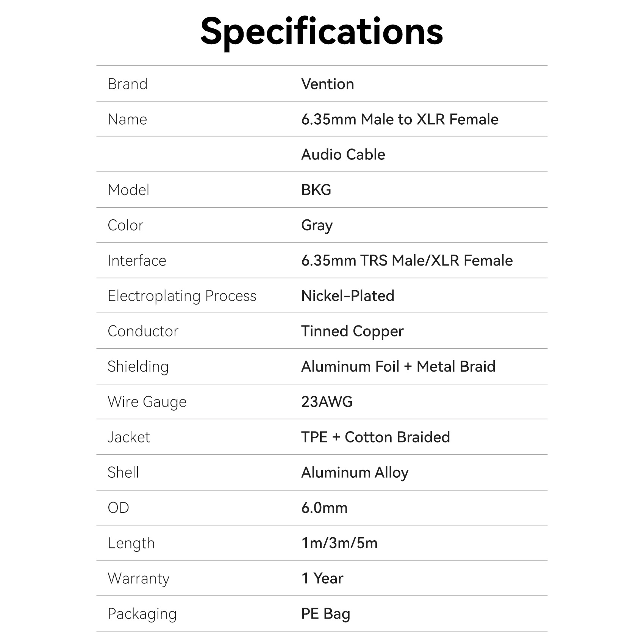
Task: Select the BKG model value
Action: point(316,190)
